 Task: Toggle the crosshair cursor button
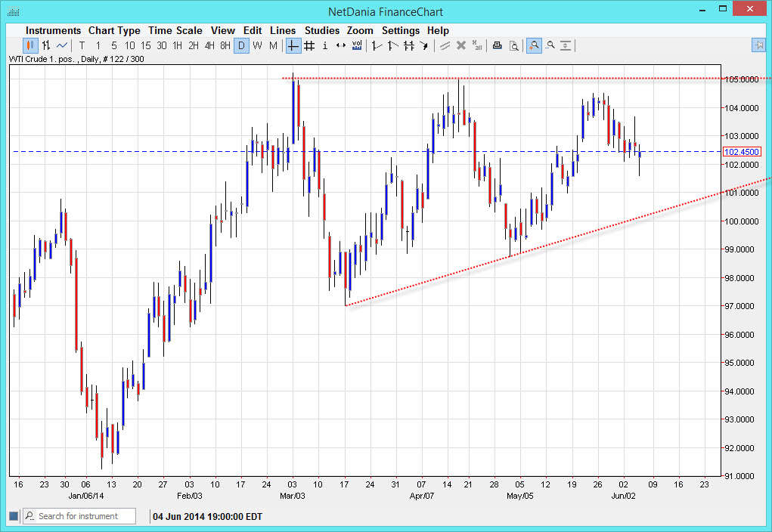coord(293,45)
